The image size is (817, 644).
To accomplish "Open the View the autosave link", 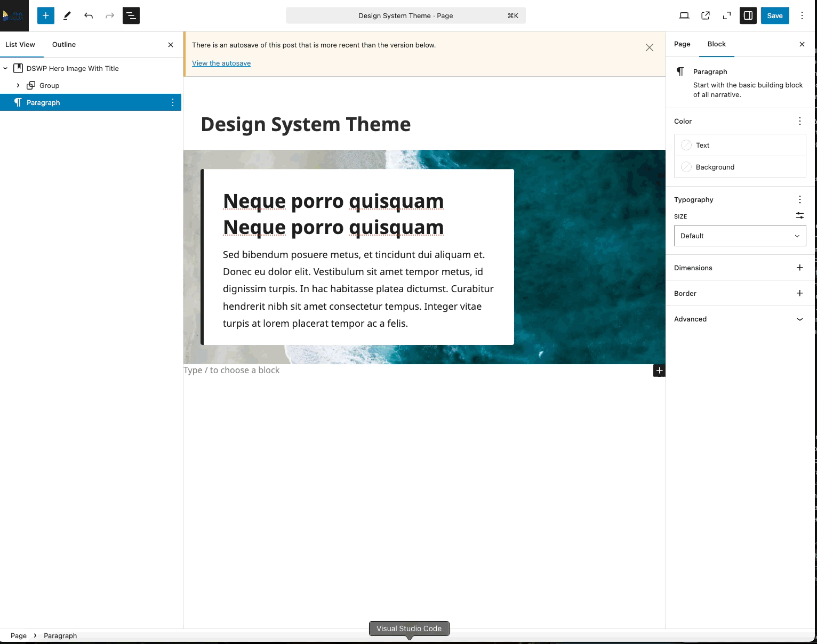I will [221, 63].
